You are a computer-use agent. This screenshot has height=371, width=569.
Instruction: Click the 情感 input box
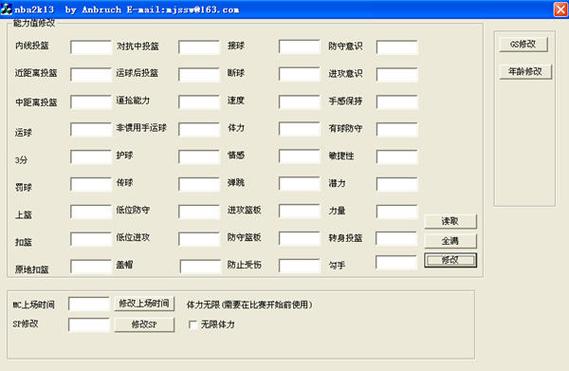[299, 156]
